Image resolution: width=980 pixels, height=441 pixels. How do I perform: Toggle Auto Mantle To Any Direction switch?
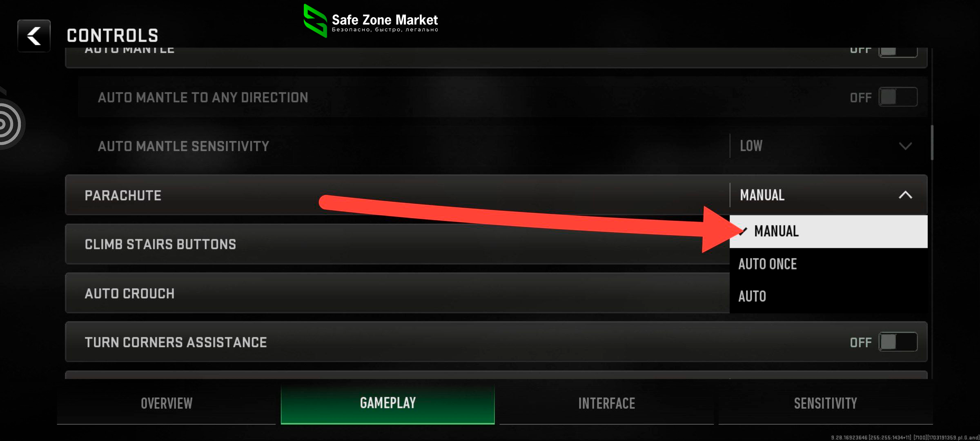[x=898, y=97]
